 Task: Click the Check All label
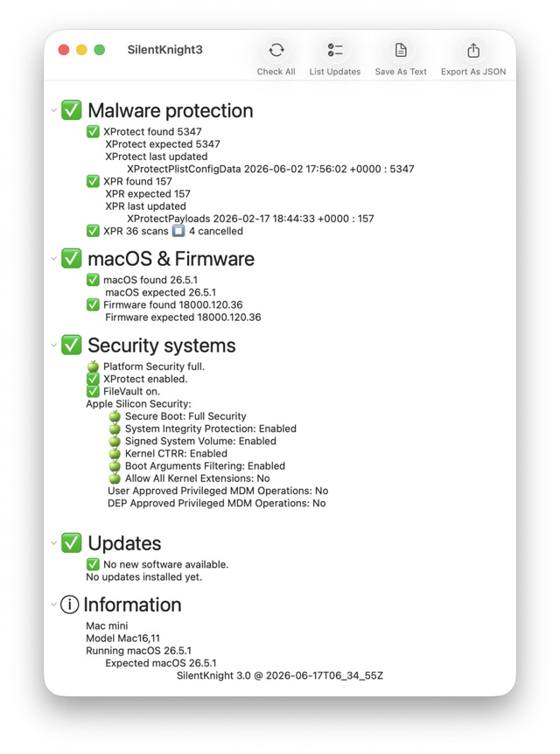tap(276, 72)
